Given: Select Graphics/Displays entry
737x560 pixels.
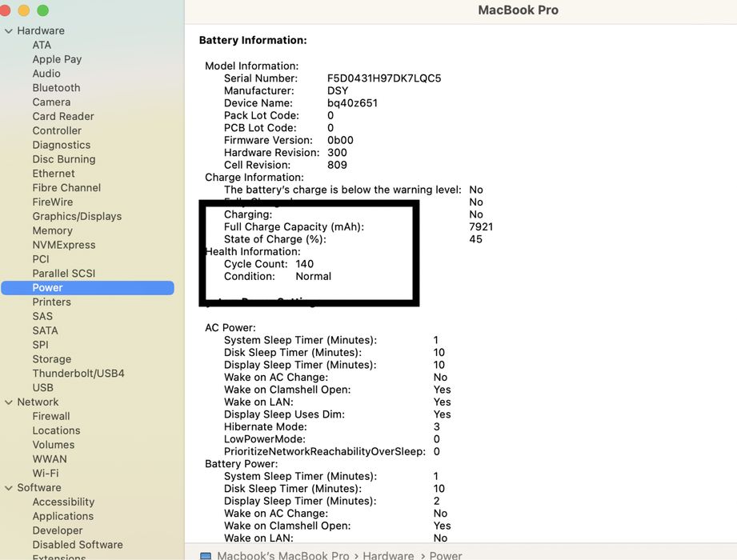Looking at the screenshot, I should (77, 217).
